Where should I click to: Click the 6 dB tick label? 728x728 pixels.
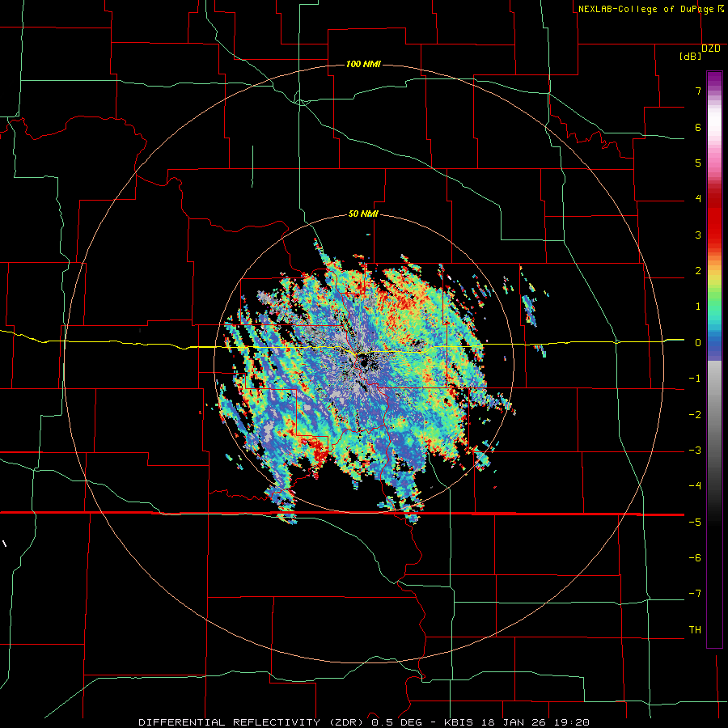point(698,127)
